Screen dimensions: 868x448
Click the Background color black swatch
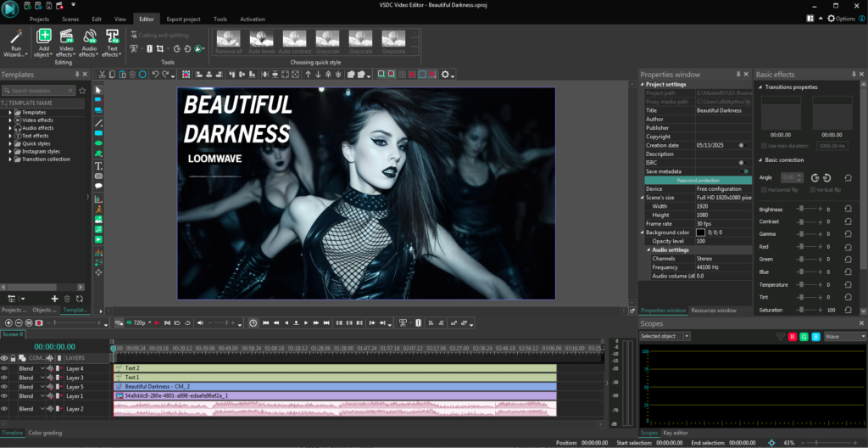tap(700, 232)
